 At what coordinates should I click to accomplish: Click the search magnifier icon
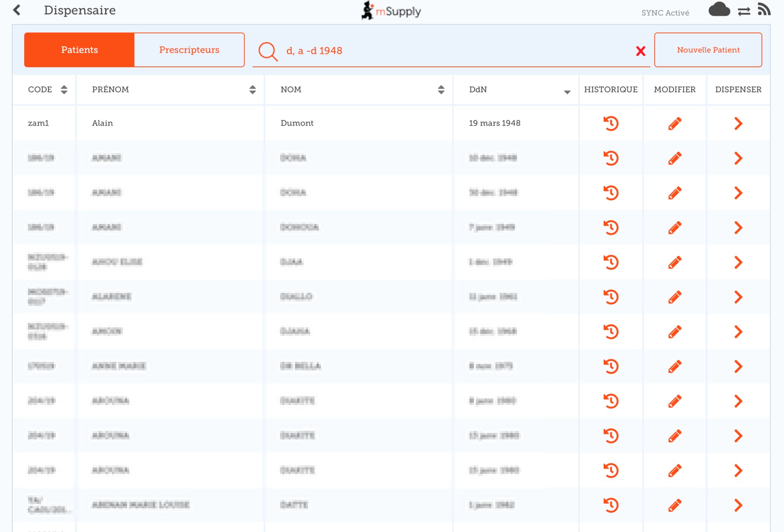click(268, 51)
